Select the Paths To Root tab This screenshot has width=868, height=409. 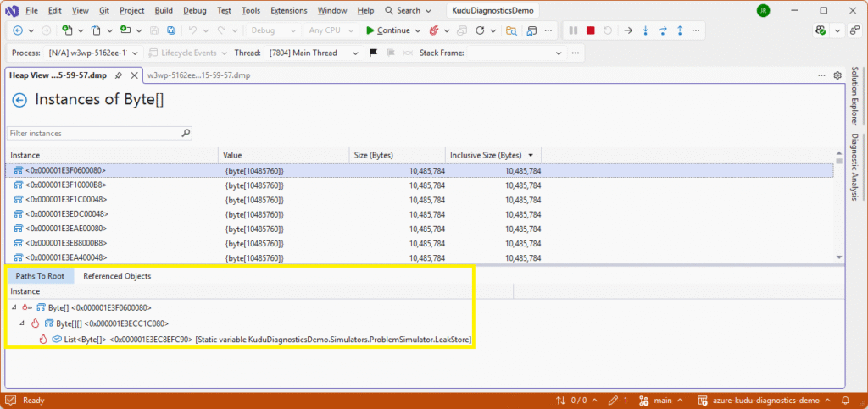(x=40, y=276)
